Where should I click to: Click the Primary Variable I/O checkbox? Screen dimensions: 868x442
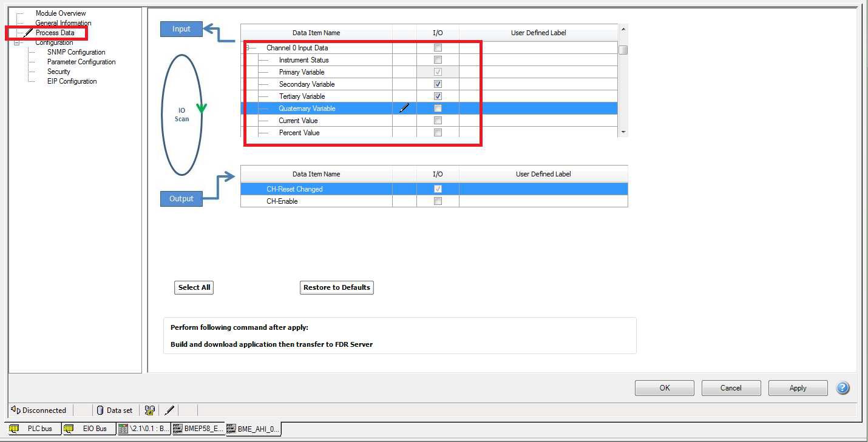pyautogui.click(x=438, y=72)
